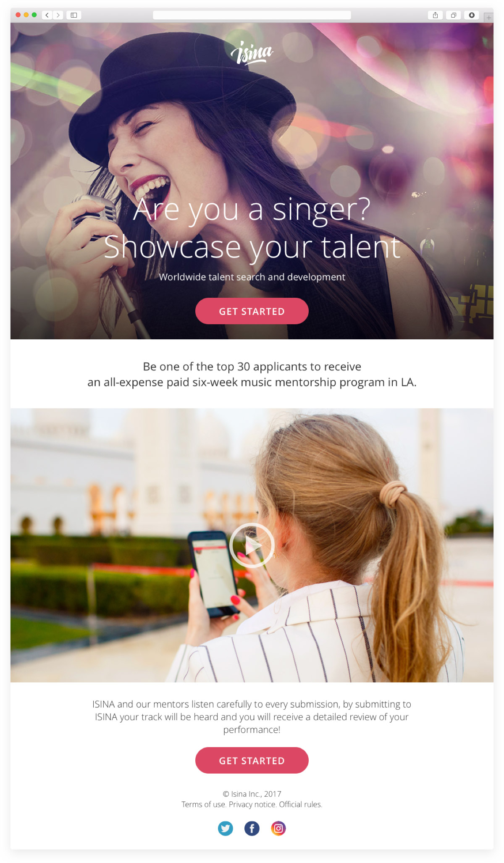Click the lower GET STARTED button above the footer
Image resolution: width=504 pixels, height=863 pixels.
click(x=252, y=761)
